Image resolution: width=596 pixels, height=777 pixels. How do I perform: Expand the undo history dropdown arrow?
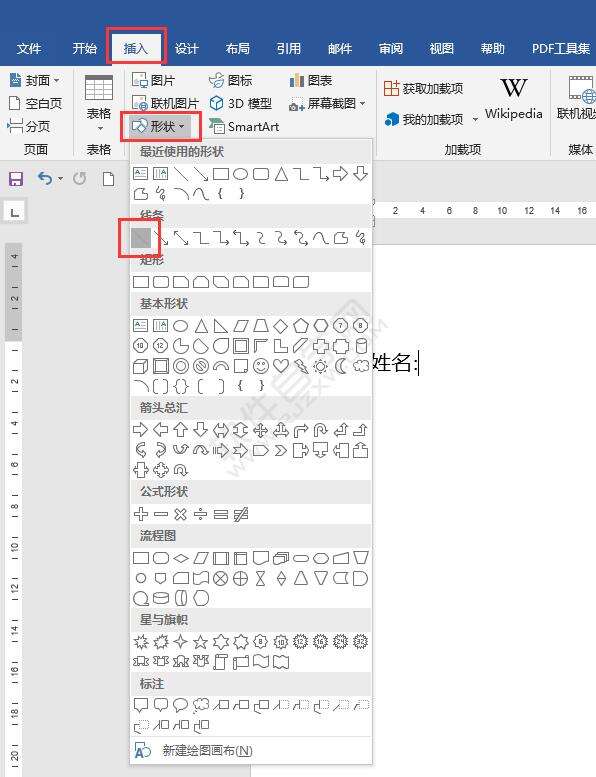coord(60,178)
